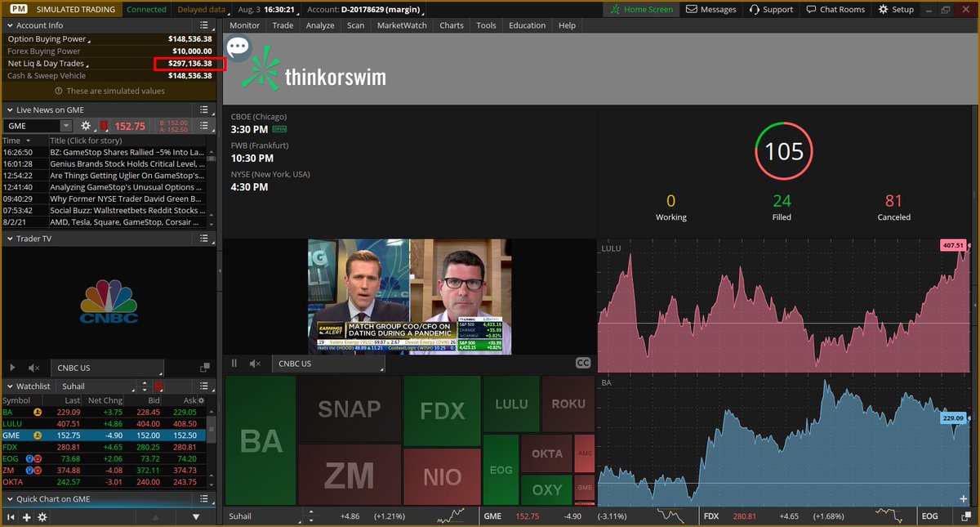Click ZM red phone icon in watchlist
Viewport: 980px width, 527px height.
[38, 471]
